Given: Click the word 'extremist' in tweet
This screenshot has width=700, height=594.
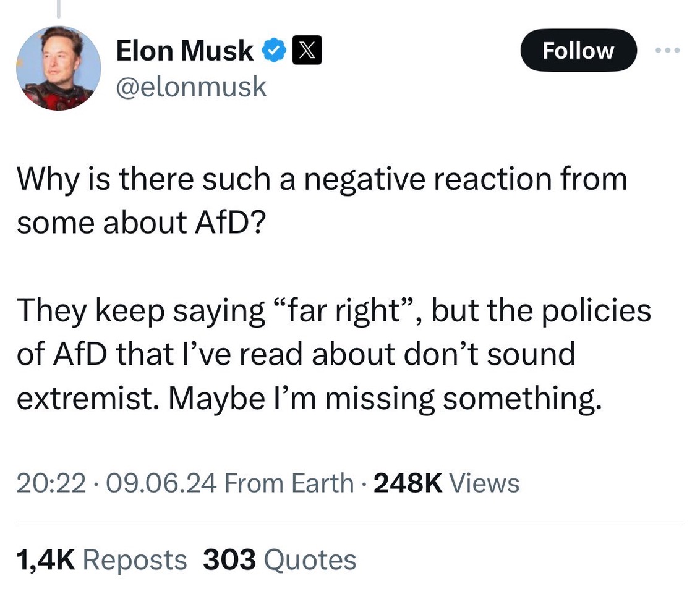Looking at the screenshot, I should pyautogui.click(x=84, y=398).
